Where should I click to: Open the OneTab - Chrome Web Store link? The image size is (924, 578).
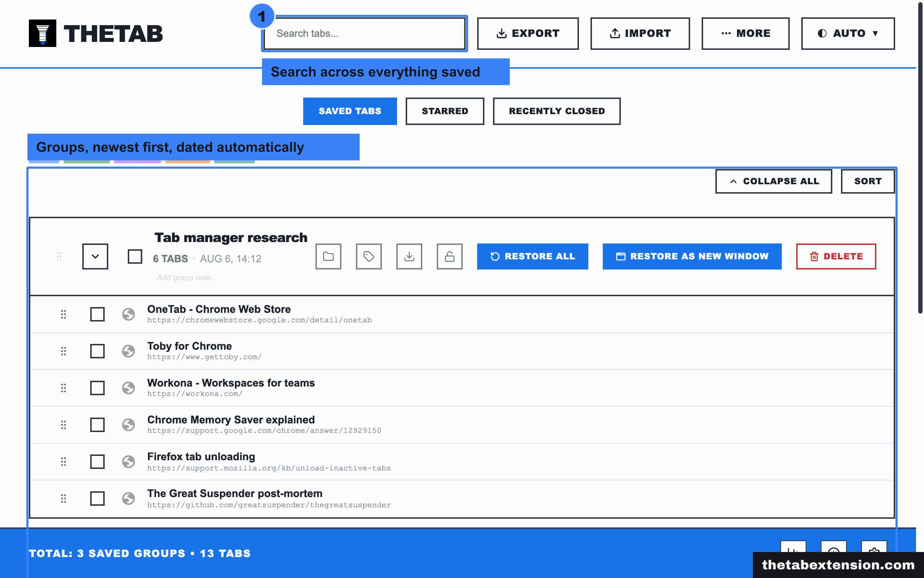219,309
